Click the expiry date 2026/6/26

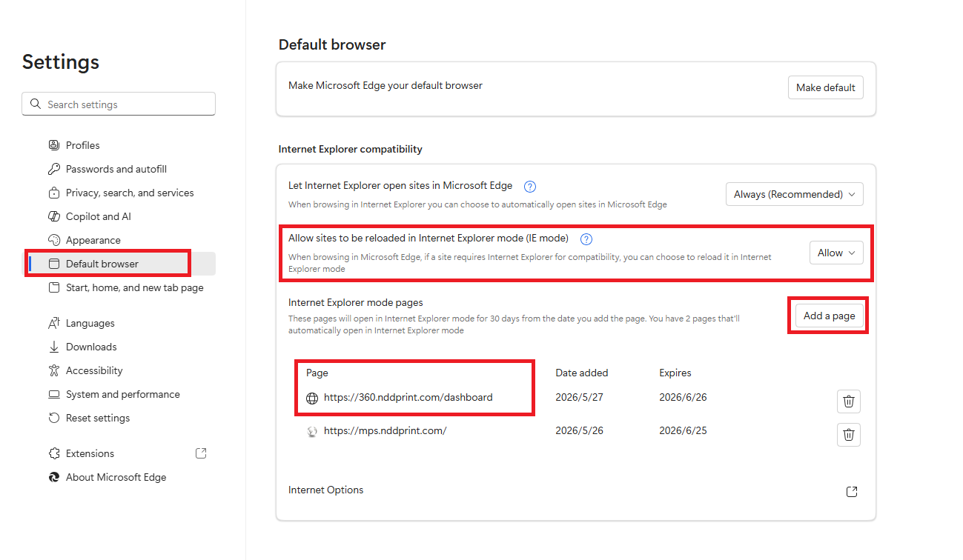tap(684, 397)
